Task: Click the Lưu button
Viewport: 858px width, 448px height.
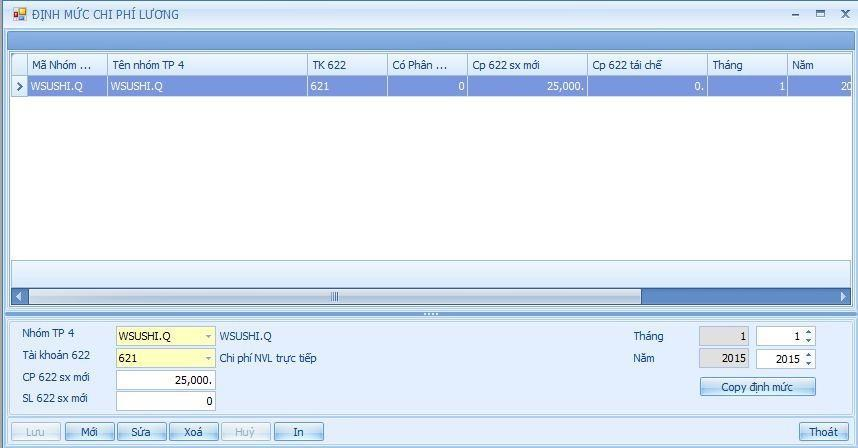Action: coord(36,432)
